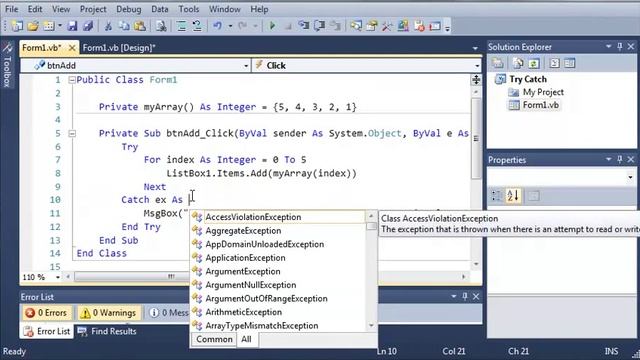Toggle auto-hide pin on Error List
Viewport: 640px width, 360px height.
(x=464, y=296)
